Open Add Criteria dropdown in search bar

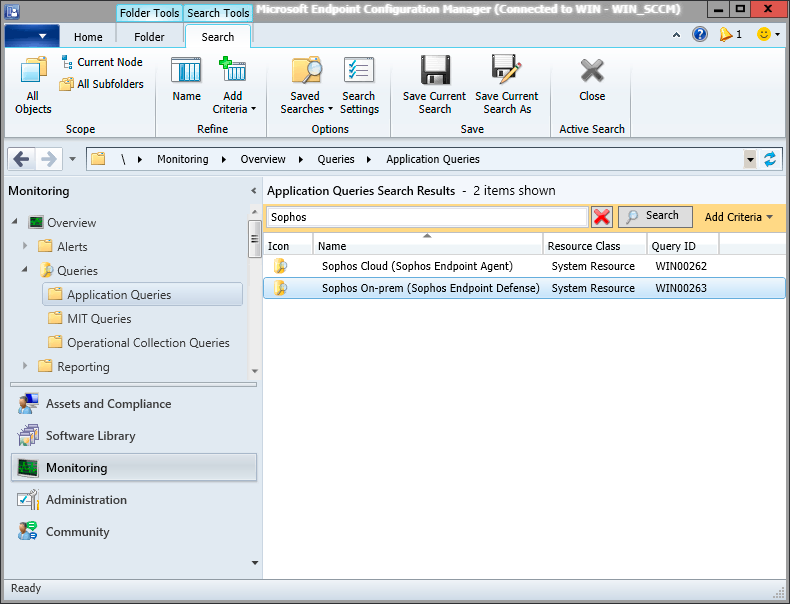[739, 217]
